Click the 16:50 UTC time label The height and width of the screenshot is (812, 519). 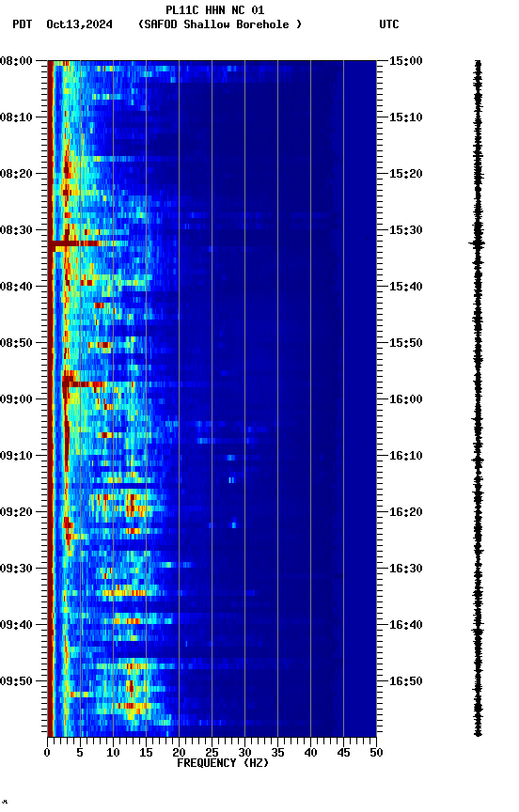(x=406, y=681)
